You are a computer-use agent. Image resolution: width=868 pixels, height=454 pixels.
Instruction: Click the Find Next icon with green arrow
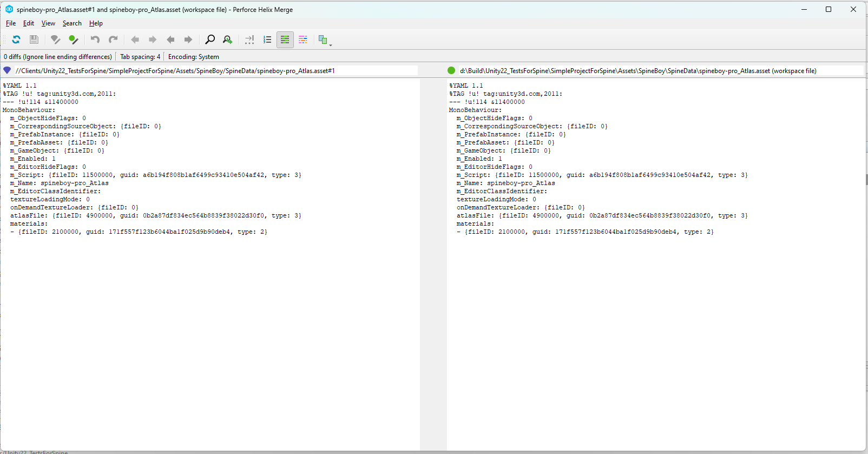(228, 40)
